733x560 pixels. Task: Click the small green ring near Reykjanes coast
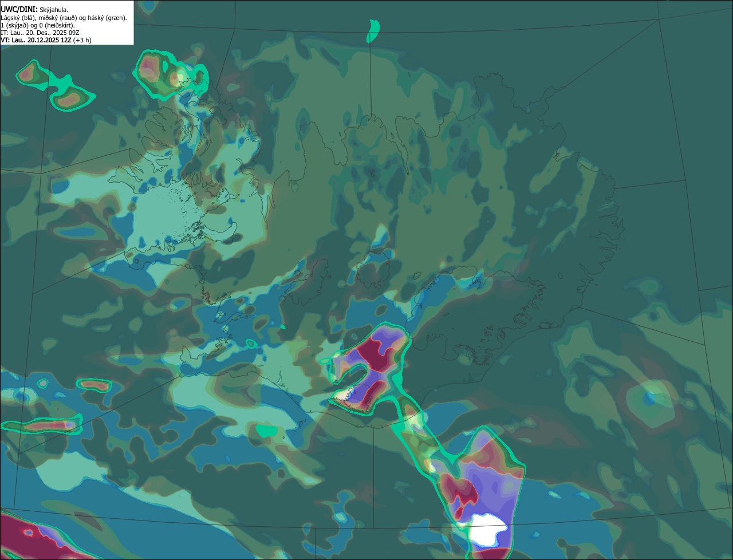[251, 344]
